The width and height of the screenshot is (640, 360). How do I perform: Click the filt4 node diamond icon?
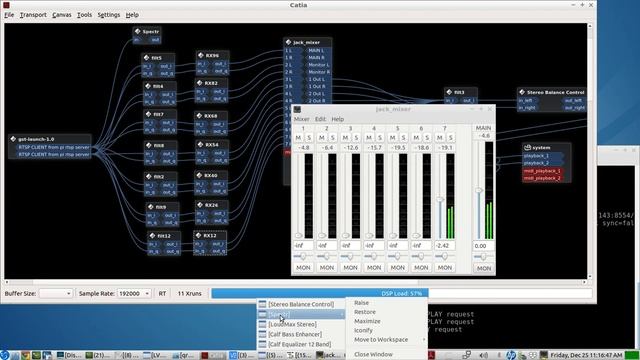pos(148,86)
